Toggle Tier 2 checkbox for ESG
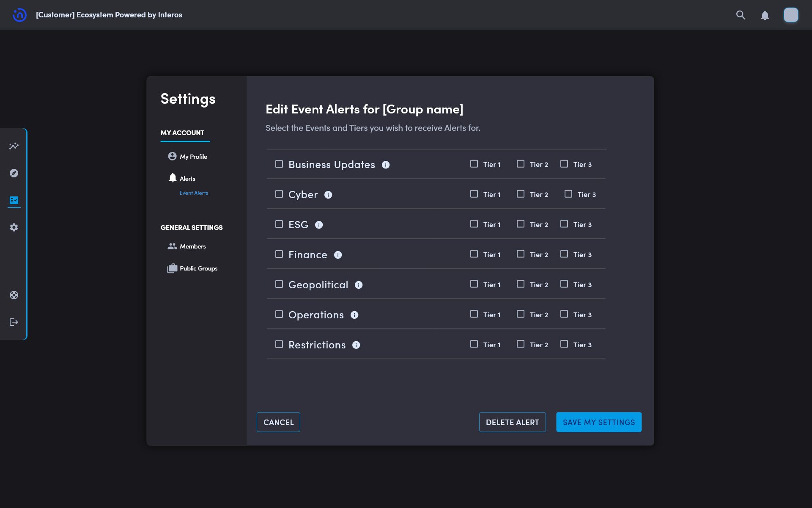This screenshot has width=812, height=508. [521, 224]
